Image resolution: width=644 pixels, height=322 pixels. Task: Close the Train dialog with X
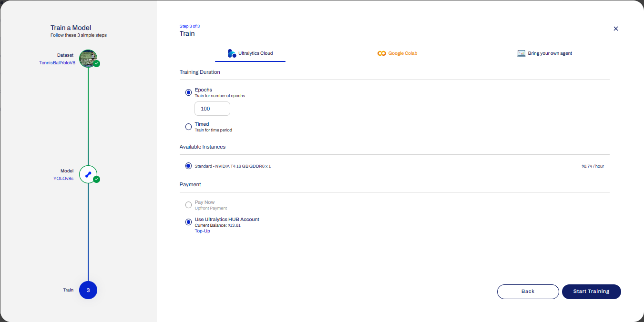pyautogui.click(x=615, y=29)
